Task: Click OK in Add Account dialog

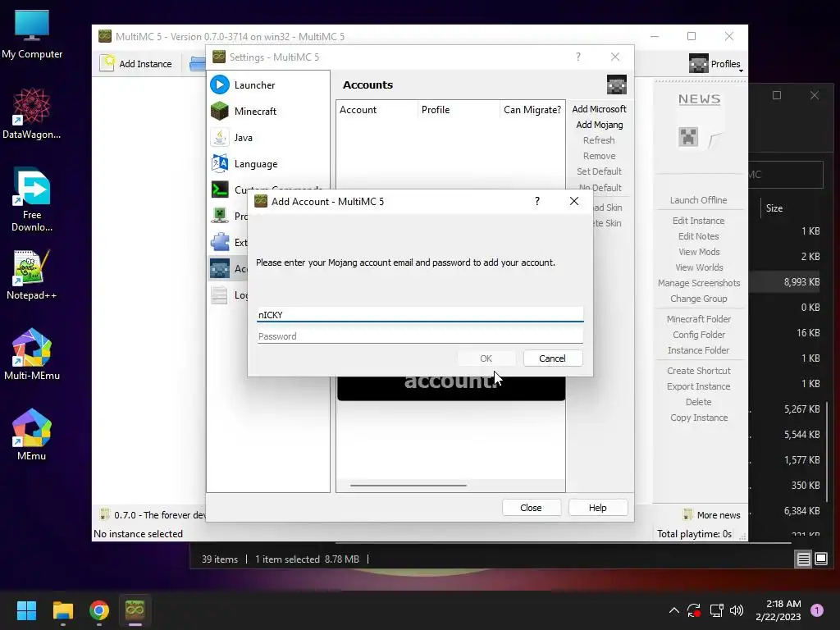Action: (x=486, y=358)
